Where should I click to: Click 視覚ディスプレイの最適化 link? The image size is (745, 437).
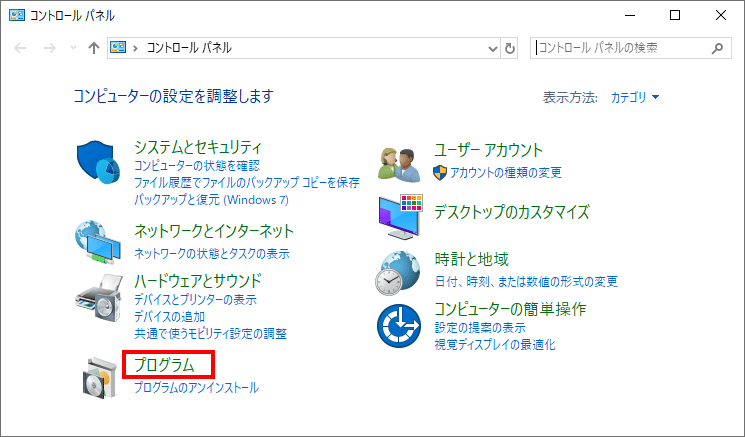[495, 345]
